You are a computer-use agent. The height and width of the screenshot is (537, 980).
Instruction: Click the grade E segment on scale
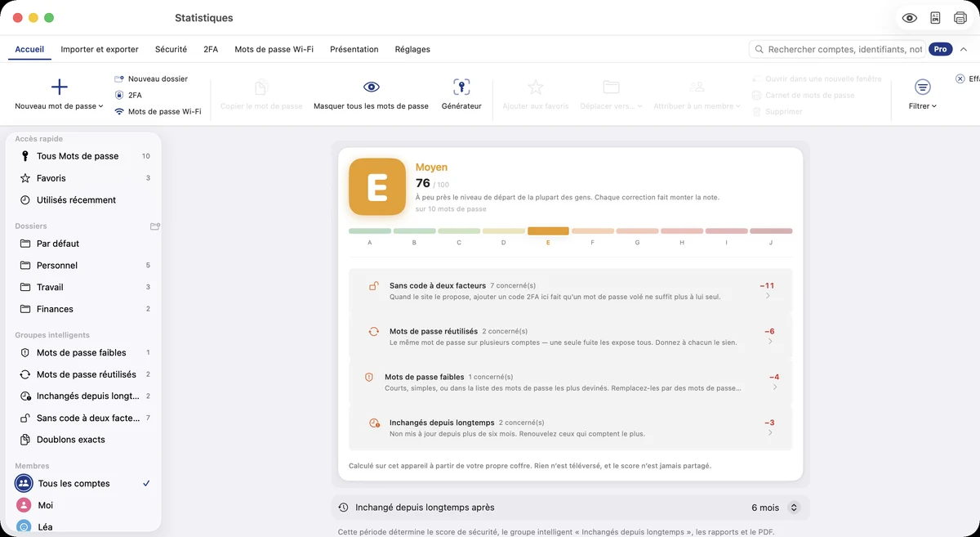pyautogui.click(x=548, y=231)
